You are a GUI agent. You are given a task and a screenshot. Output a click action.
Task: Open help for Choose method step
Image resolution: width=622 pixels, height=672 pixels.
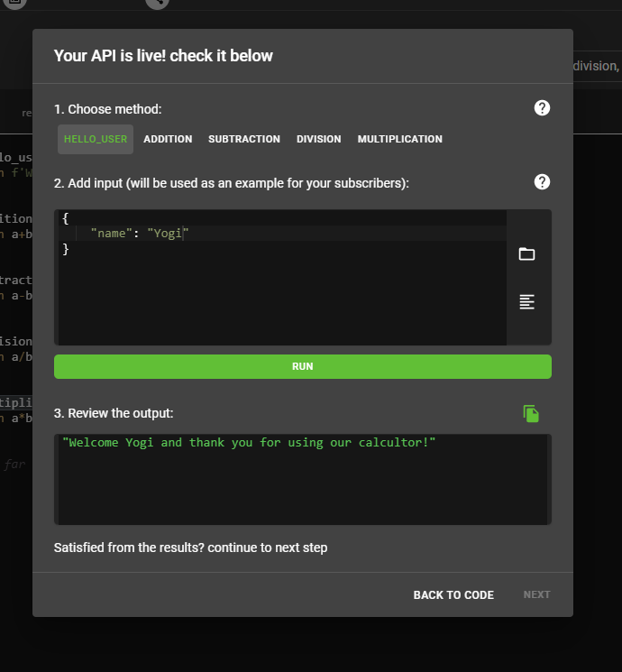point(542,108)
